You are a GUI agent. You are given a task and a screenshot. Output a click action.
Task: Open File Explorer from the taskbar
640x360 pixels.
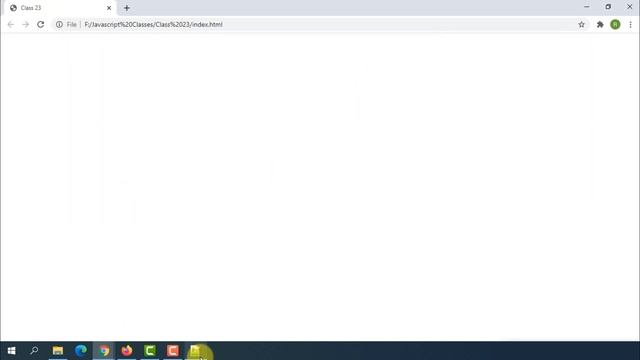tap(58, 351)
